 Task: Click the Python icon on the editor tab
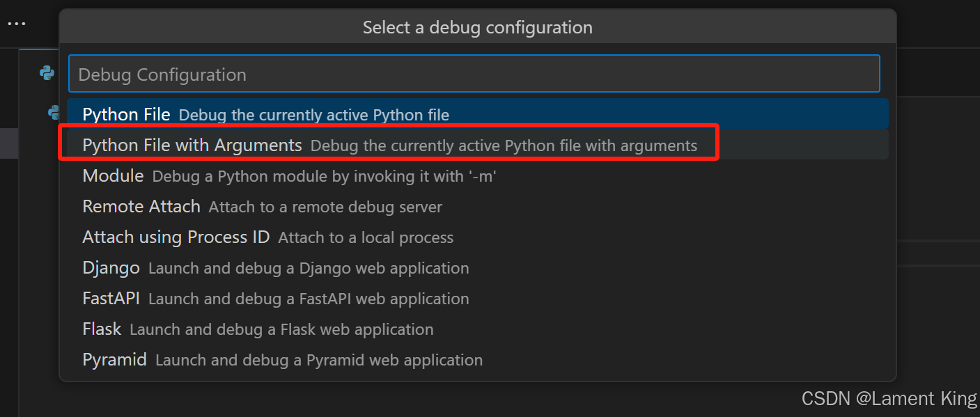click(47, 72)
